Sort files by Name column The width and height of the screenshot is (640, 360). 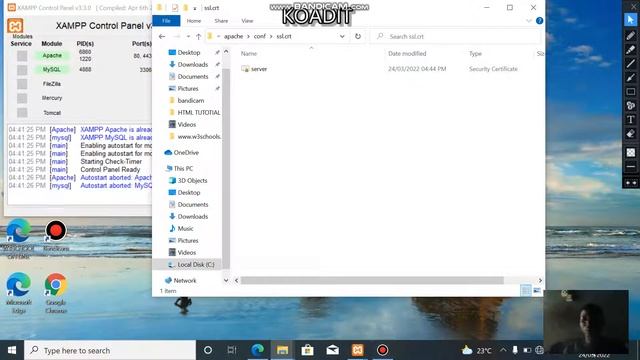point(249,53)
